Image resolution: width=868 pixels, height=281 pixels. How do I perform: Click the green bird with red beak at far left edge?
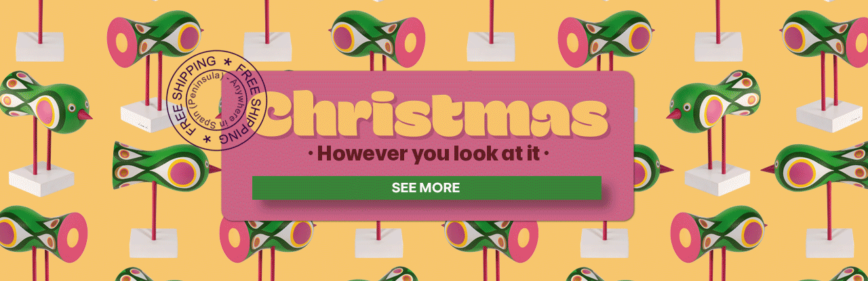(x=43, y=102)
